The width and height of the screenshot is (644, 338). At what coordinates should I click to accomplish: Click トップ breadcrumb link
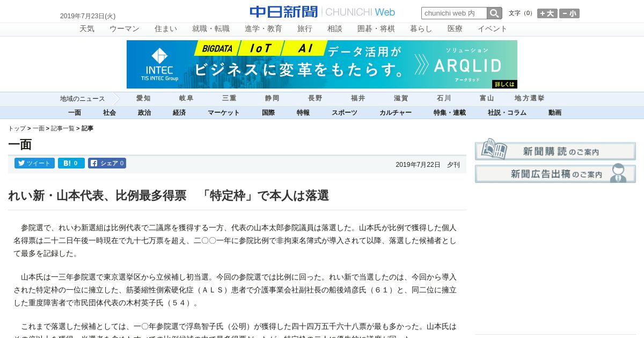click(17, 129)
